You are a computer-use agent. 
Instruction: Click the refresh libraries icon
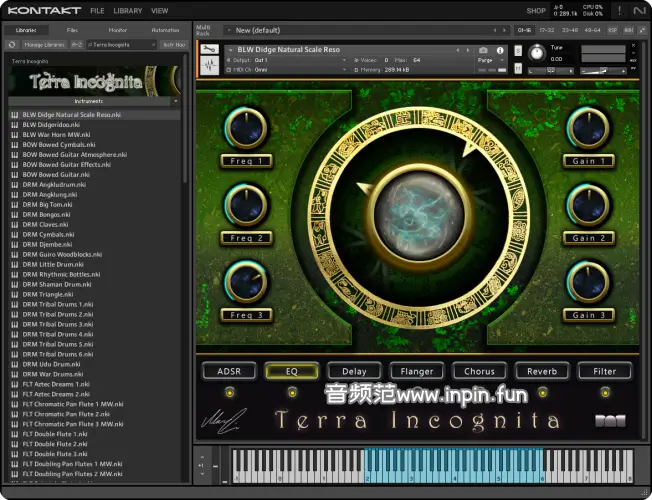pos(12,44)
